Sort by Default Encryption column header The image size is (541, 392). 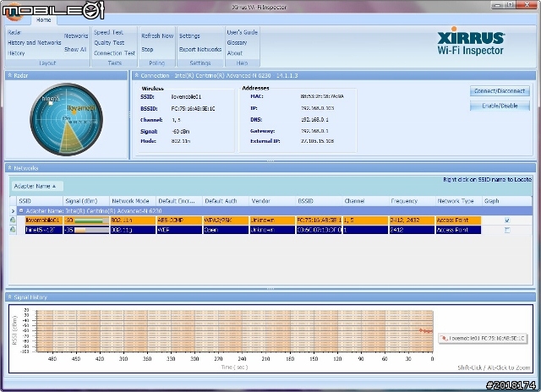[x=179, y=201]
